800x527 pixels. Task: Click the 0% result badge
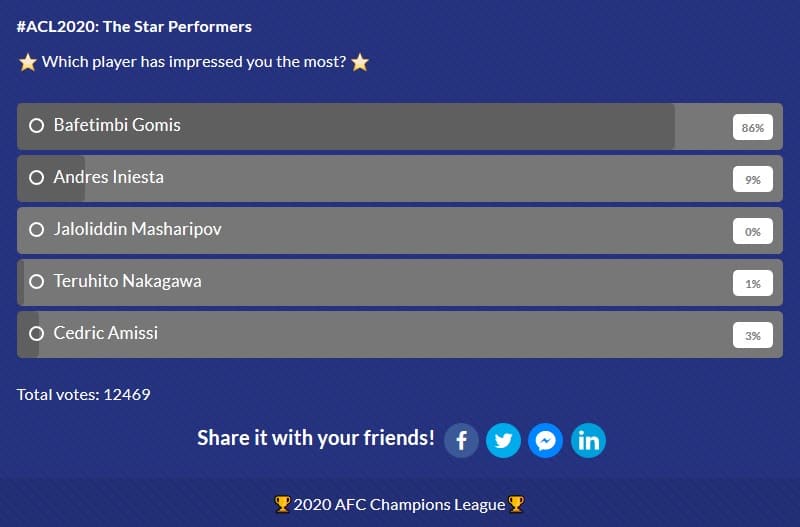[753, 232]
